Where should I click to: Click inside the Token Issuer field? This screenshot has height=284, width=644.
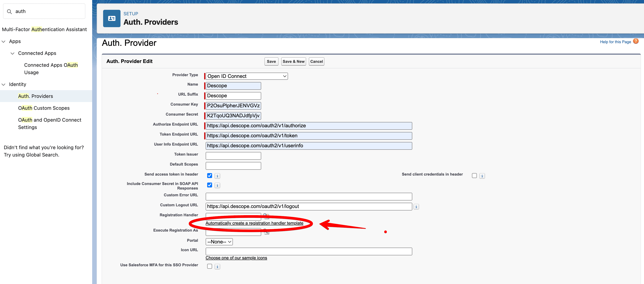(233, 155)
